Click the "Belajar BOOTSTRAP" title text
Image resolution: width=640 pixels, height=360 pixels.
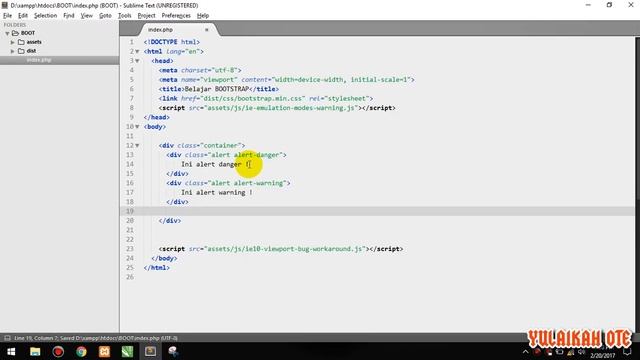point(217,89)
